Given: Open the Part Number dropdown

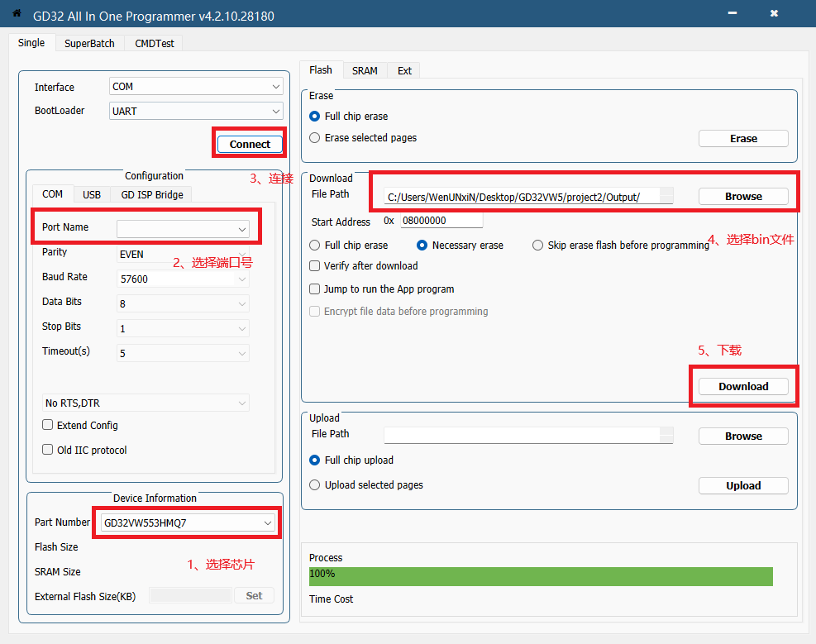Looking at the screenshot, I should [188, 522].
